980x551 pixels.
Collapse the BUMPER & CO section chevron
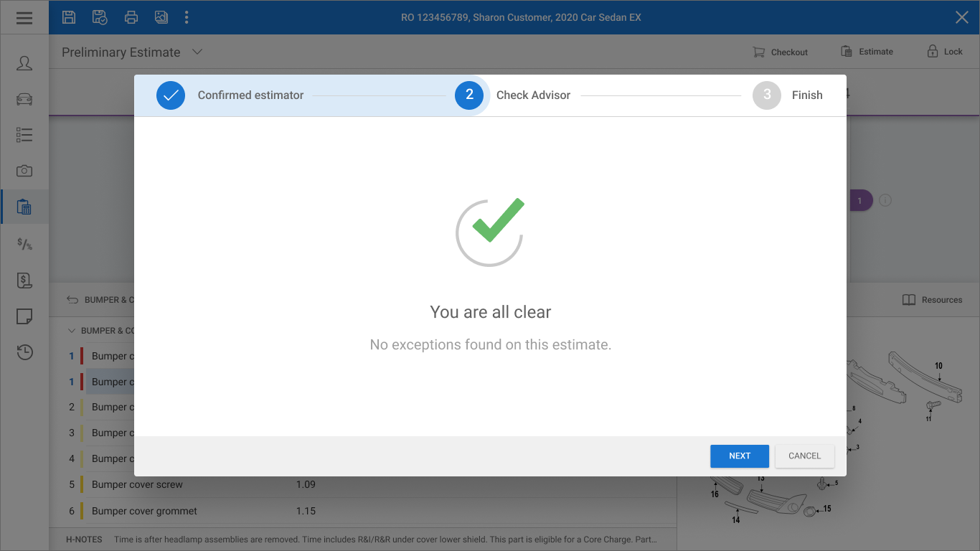point(71,331)
